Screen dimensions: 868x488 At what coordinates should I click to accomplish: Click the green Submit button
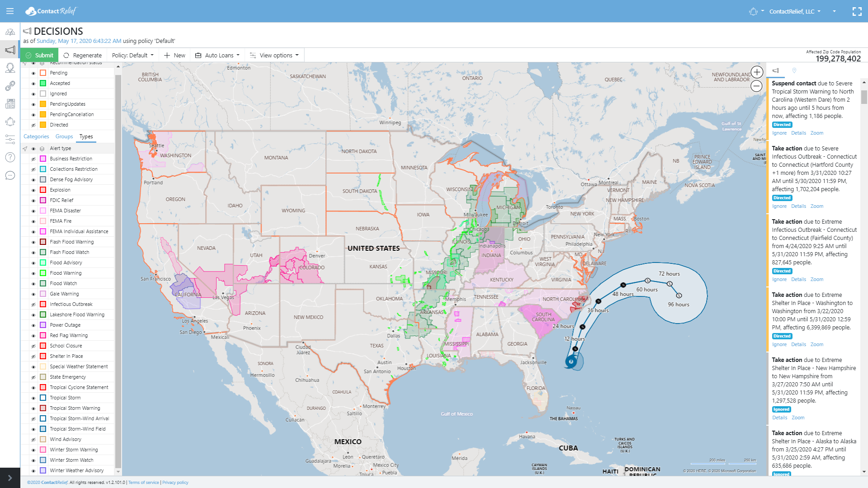39,55
